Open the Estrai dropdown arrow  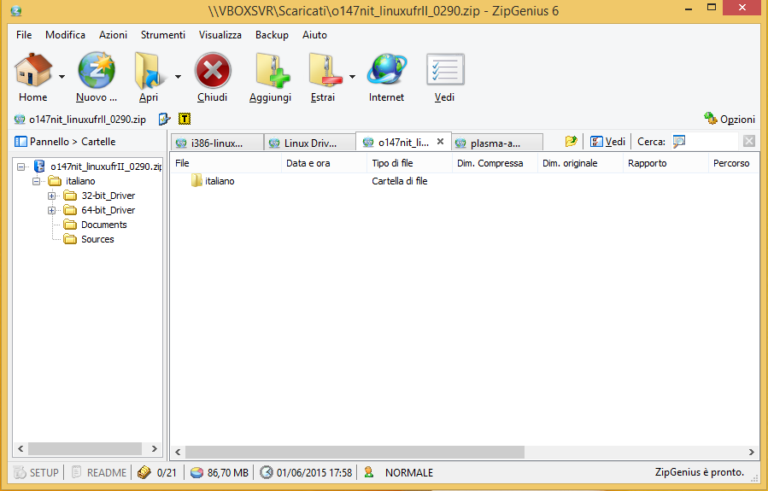point(352,76)
